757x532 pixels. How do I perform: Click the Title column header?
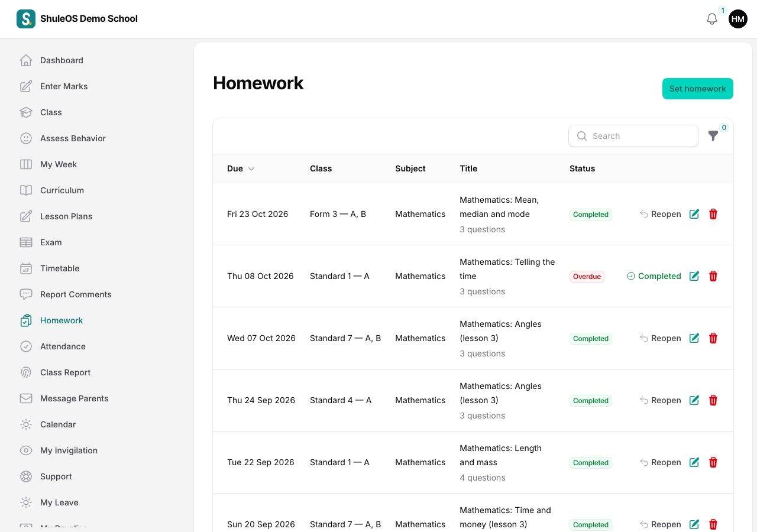468,168
